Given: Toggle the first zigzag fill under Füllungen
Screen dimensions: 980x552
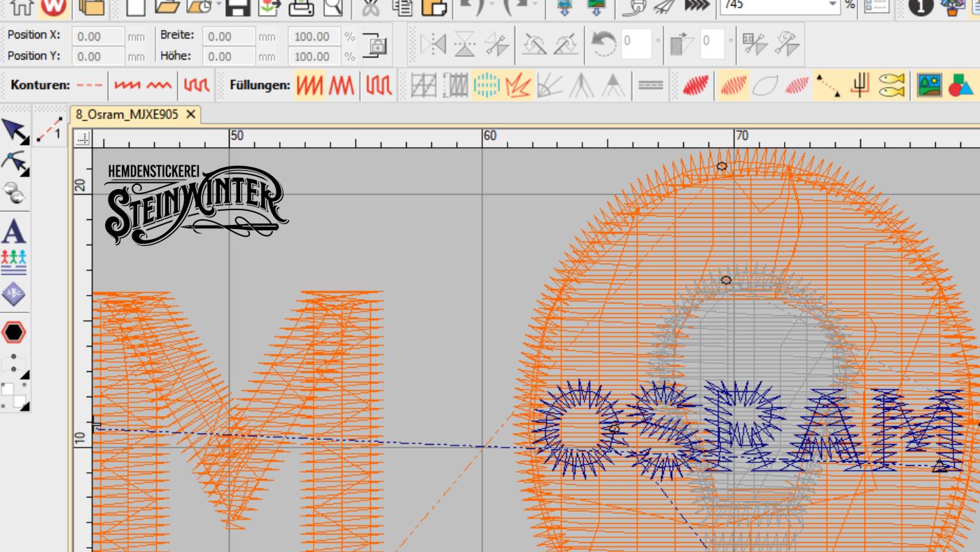Looking at the screenshot, I should pos(309,85).
